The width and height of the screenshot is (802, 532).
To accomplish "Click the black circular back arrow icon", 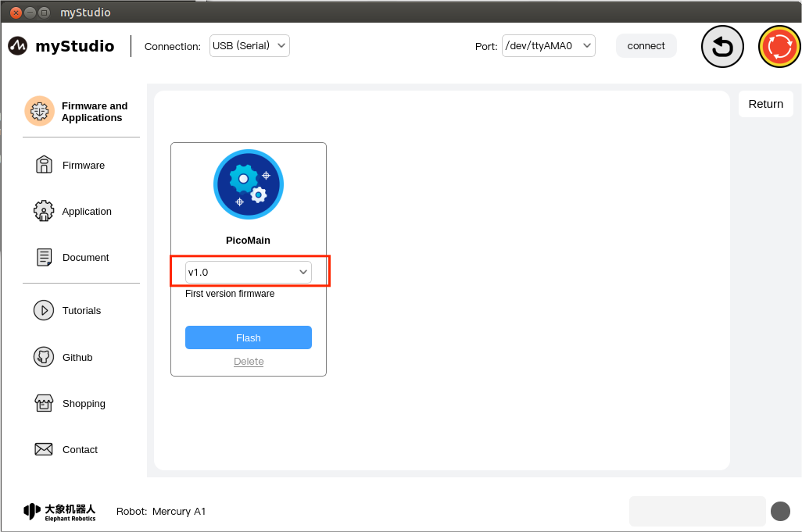I will [722, 47].
